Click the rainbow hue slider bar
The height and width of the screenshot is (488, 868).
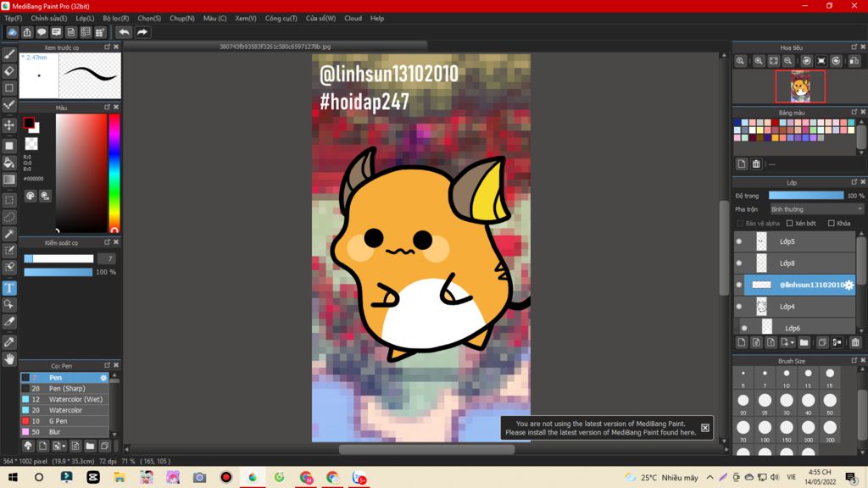(x=114, y=173)
